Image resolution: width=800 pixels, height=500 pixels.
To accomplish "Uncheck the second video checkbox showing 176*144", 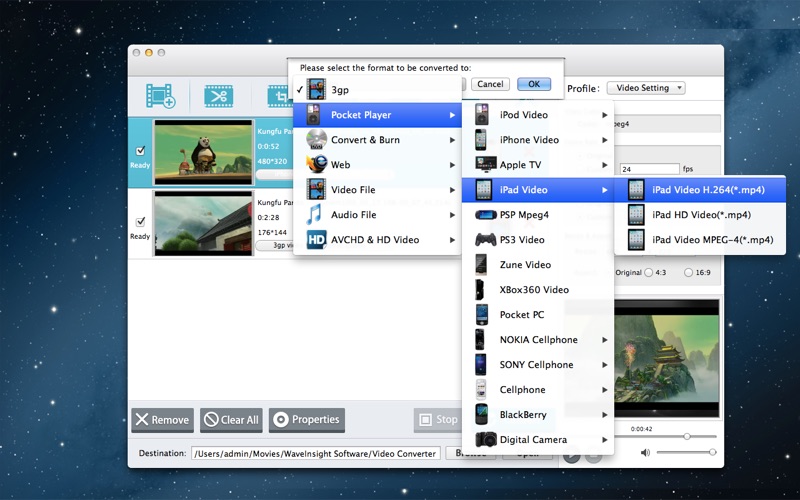I will click(140, 222).
